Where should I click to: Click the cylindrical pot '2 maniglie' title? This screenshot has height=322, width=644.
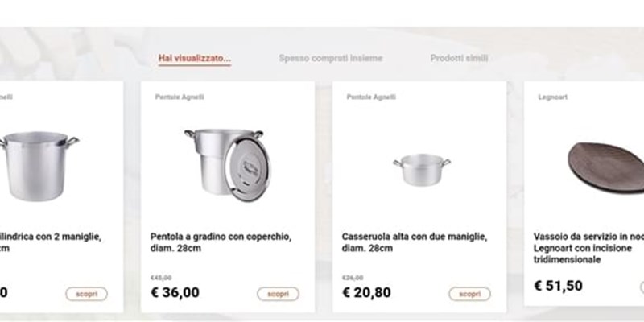click(x=50, y=242)
